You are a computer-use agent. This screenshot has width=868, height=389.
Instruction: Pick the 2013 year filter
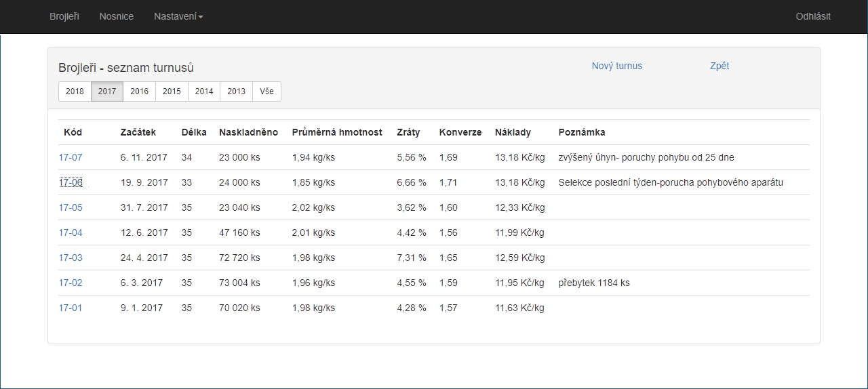pyautogui.click(x=237, y=91)
